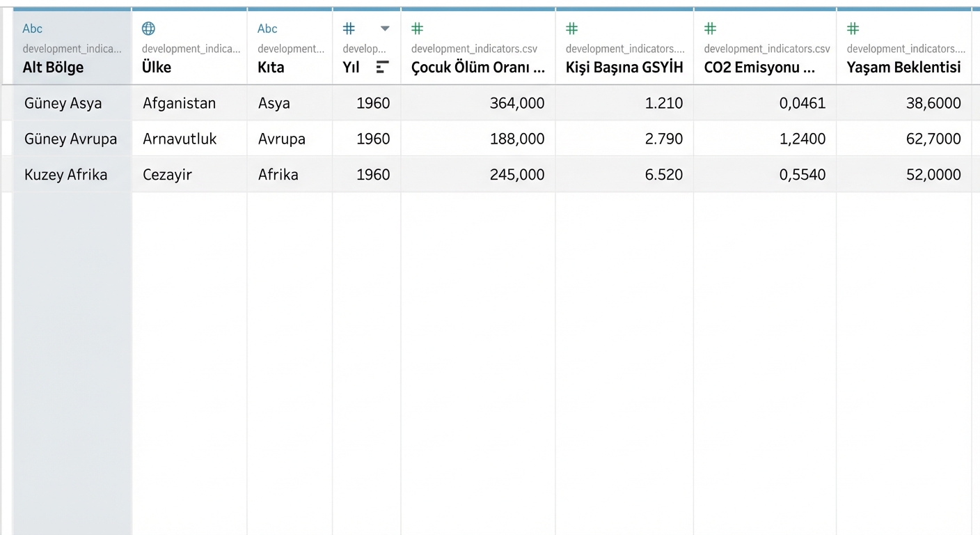980x535 pixels.
Task: Select the Güney Avrupa cell
Action: pos(70,139)
